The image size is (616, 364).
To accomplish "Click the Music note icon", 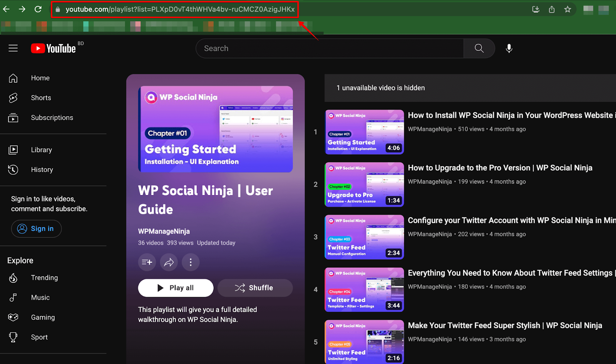I will point(13,297).
